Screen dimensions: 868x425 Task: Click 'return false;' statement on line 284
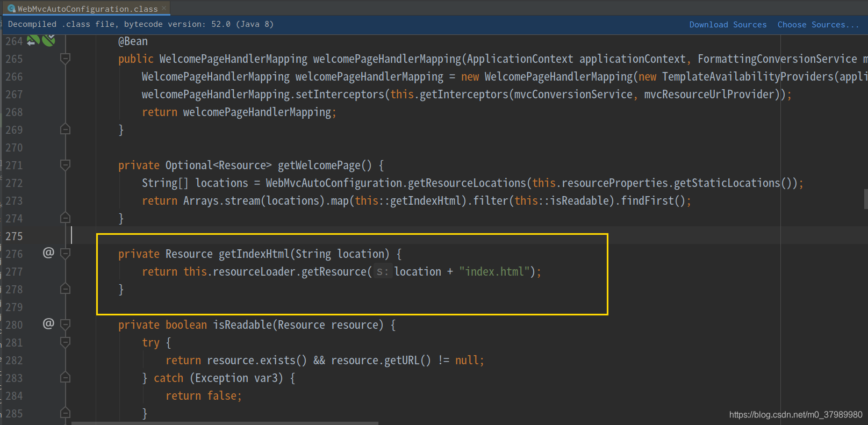click(x=204, y=396)
